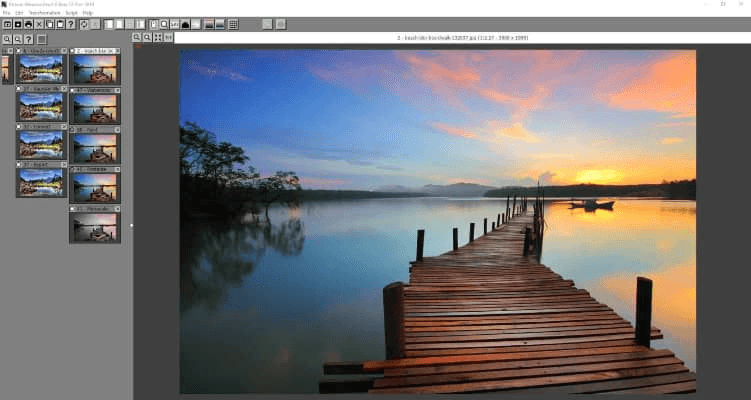
Task: Click the fit-to-window icon above the image
Action: coord(158,37)
